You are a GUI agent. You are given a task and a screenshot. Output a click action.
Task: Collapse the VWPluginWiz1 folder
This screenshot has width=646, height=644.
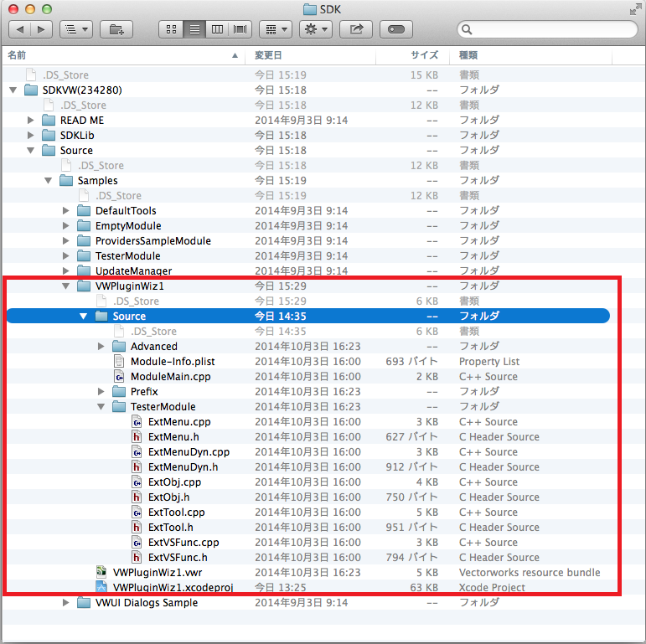pyautogui.click(x=66, y=286)
